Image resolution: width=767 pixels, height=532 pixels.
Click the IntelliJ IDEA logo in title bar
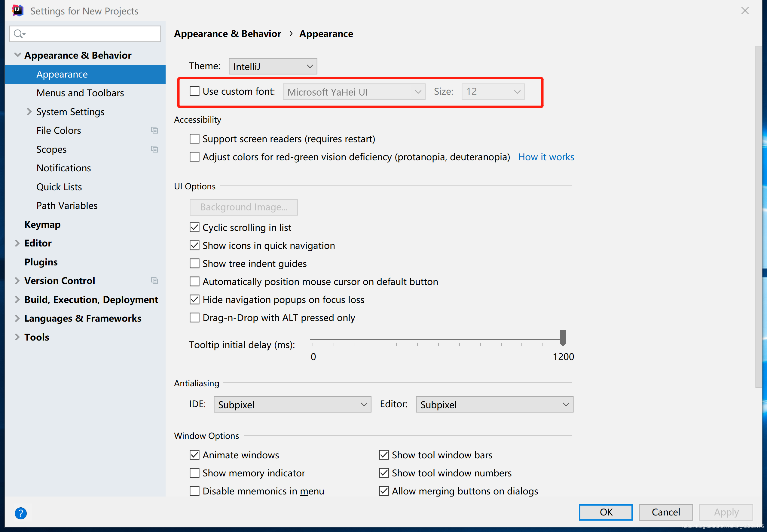(18, 11)
